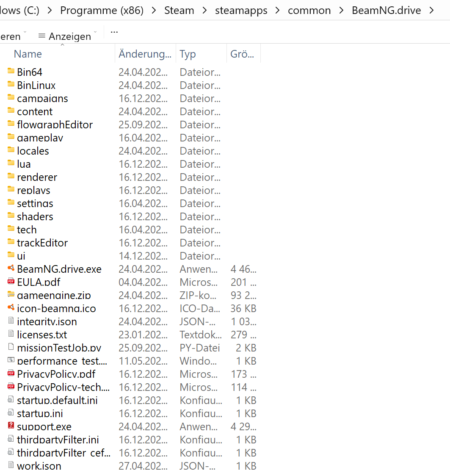Click the integrity.json file icon

(x=11, y=320)
